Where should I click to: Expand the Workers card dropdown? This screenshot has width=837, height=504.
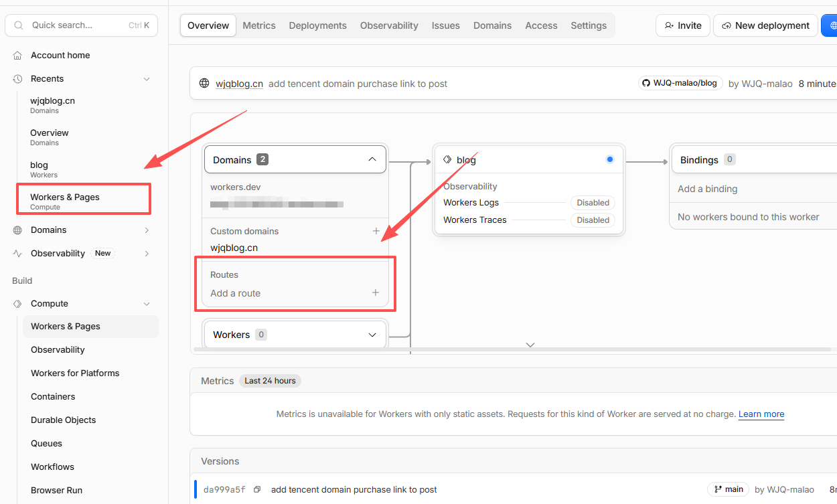[372, 335]
